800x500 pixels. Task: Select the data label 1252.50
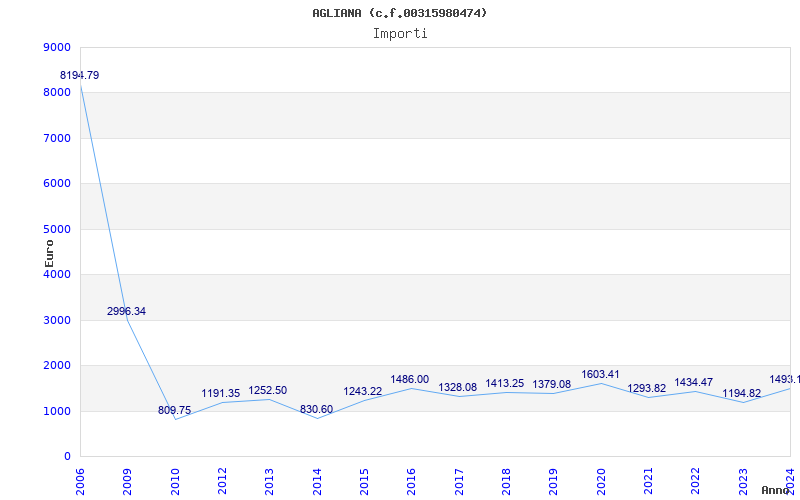coord(268,390)
